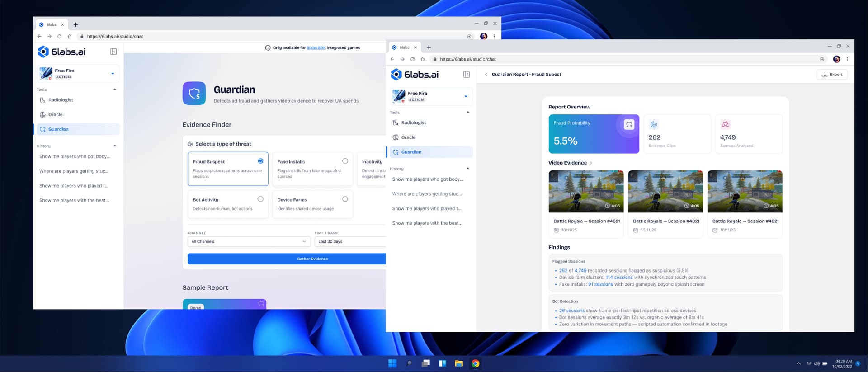Viewport: 868px width, 372px height.
Task: Select the Device Farms threat type
Action: pos(312,204)
